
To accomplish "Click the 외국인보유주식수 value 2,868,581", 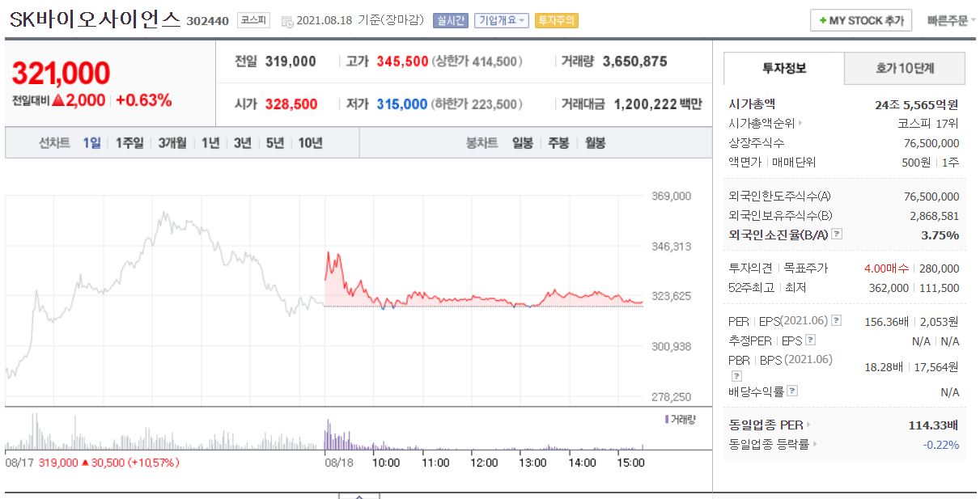I will click(x=935, y=216).
